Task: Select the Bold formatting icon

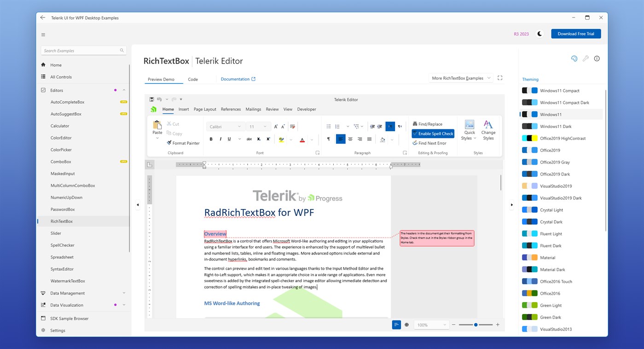Action: pos(211,139)
